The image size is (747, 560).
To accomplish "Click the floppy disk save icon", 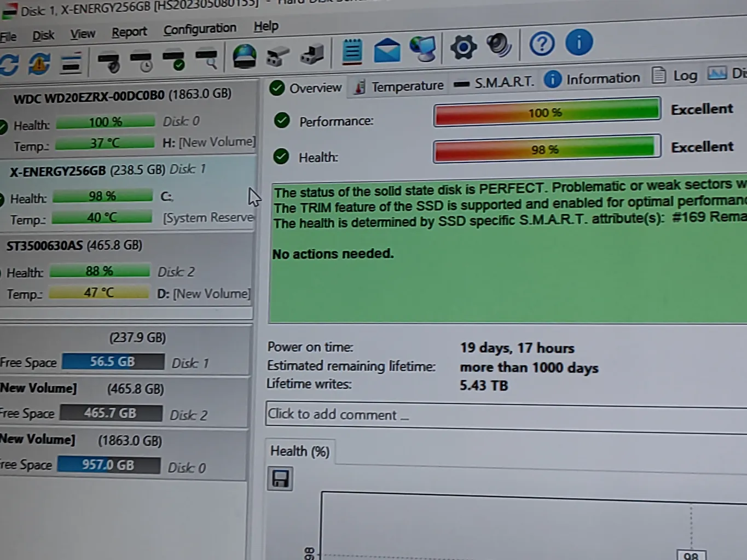I will pyautogui.click(x=280, y=479).
